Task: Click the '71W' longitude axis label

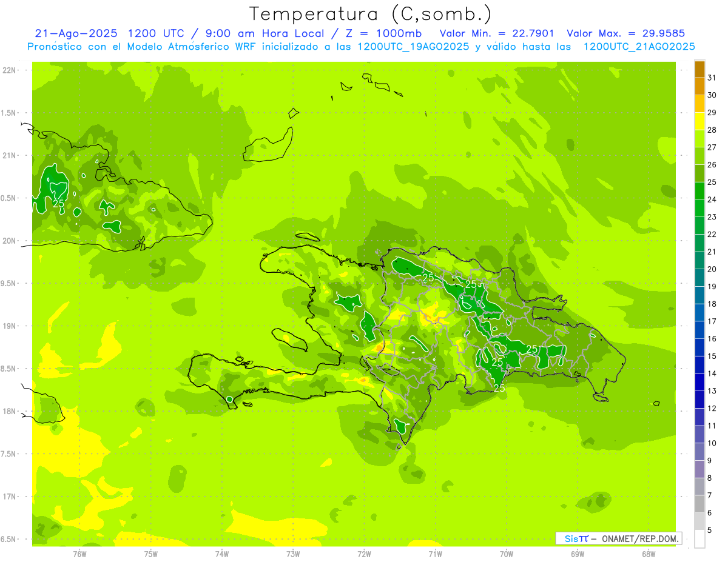Action: [x=435, y=554]
